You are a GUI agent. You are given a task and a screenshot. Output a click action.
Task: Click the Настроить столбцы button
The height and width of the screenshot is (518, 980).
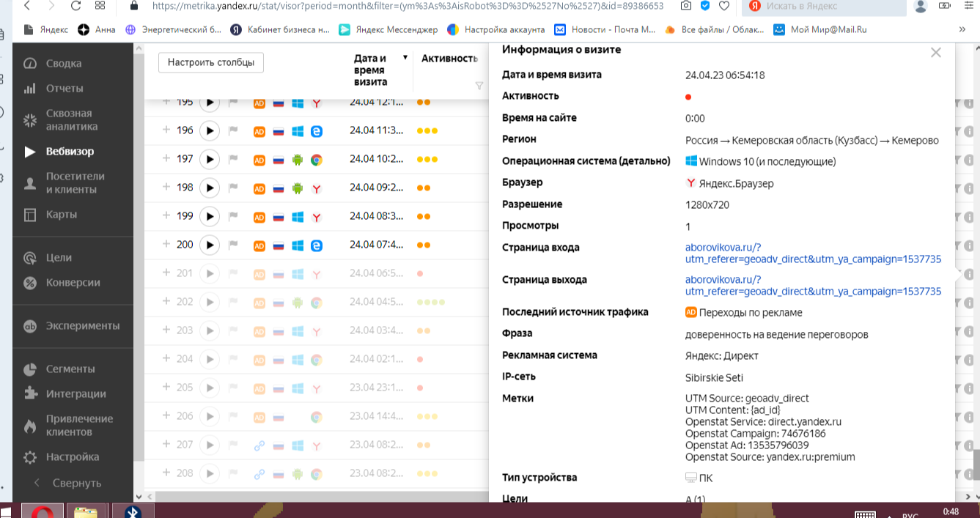click(211, 62)
